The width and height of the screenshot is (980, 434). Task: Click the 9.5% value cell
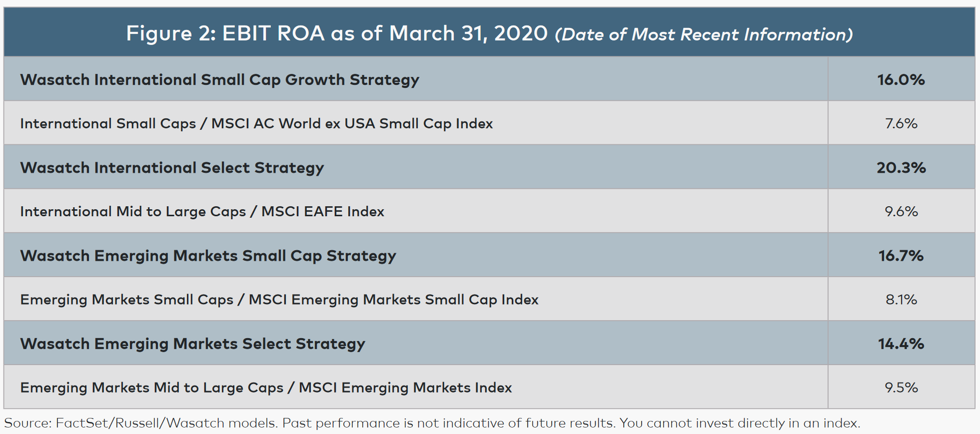tap(901, 388)
